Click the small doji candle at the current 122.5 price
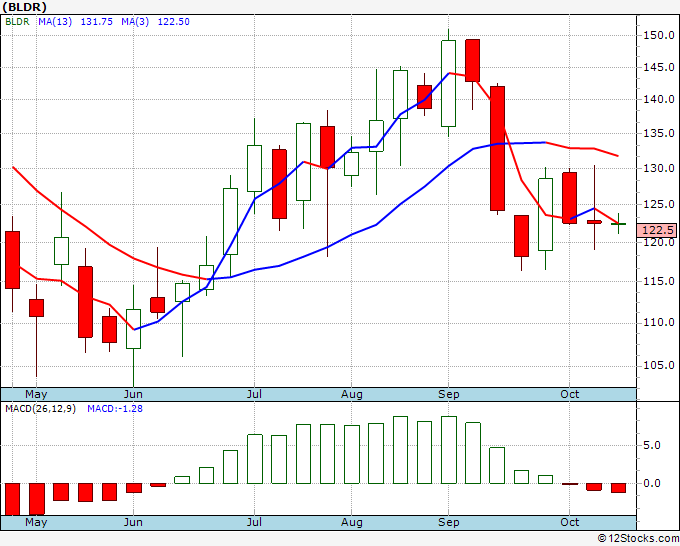This screenshot has width=680, height=546. click(x=618, y=224)
